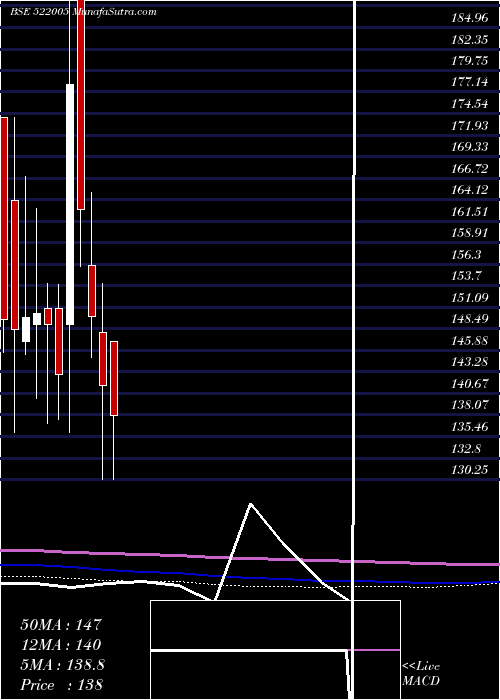Click the 156.3 price axis label

coord(467,254)
